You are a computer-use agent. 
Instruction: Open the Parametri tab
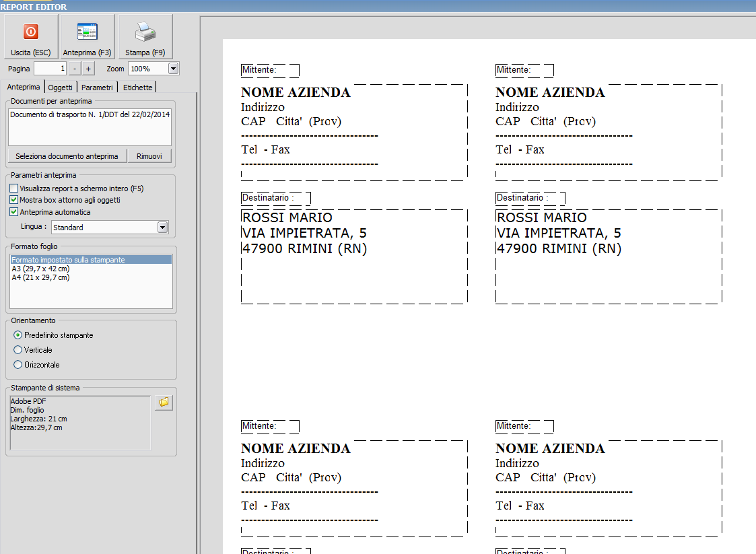(98, 88)
